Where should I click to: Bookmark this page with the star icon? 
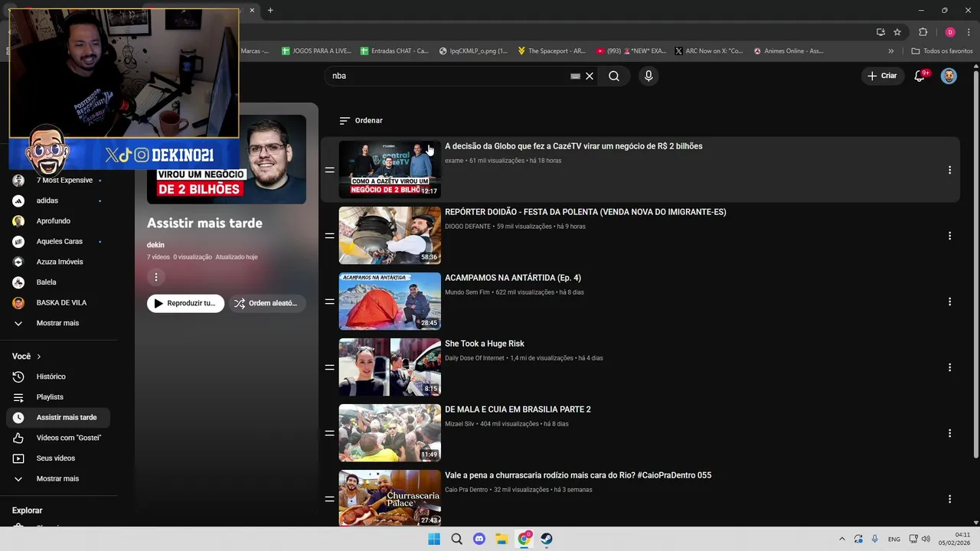(897, 32)
